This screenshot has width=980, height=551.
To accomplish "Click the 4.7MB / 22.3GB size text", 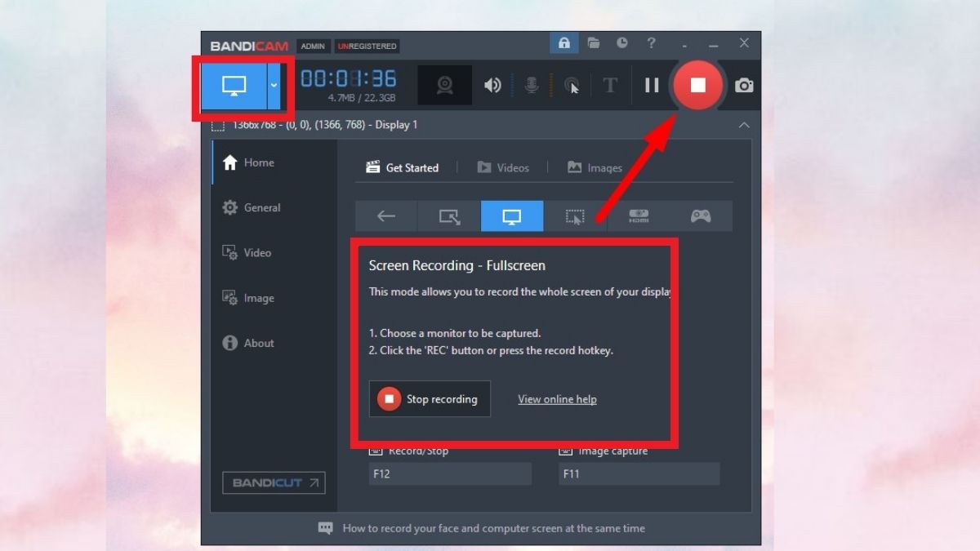I will click(x=362, y=98).
